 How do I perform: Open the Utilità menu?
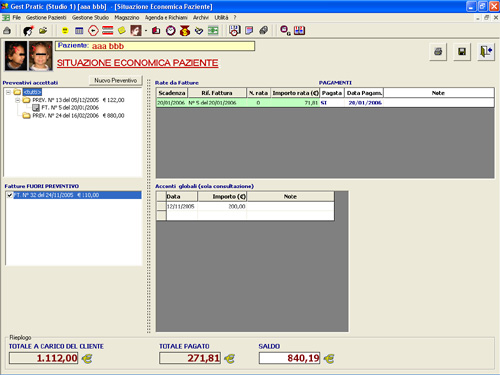(221, 18)
